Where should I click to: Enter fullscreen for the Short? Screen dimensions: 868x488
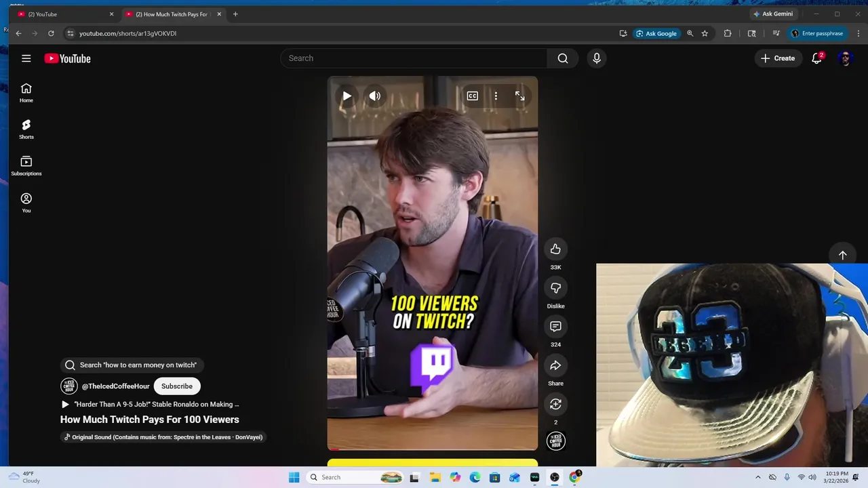point(520,96)
